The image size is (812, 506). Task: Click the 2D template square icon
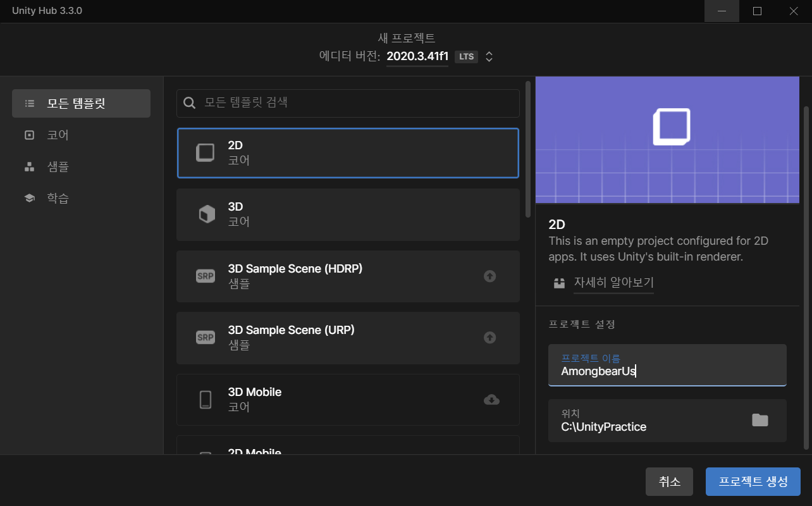(x=206, y=153)
